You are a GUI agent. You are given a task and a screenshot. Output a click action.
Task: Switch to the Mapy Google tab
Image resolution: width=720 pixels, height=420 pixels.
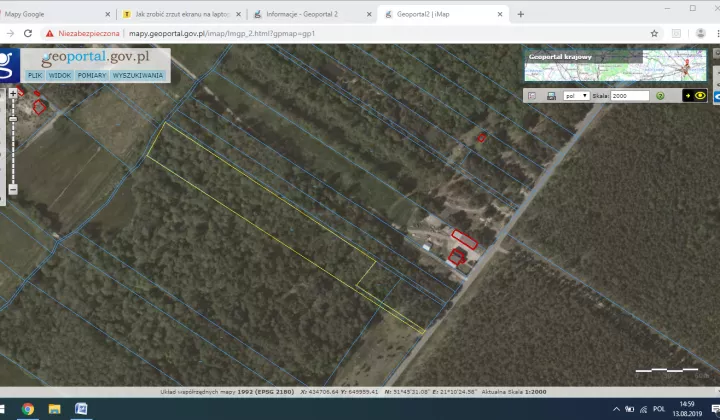click(x=55, y=14)
